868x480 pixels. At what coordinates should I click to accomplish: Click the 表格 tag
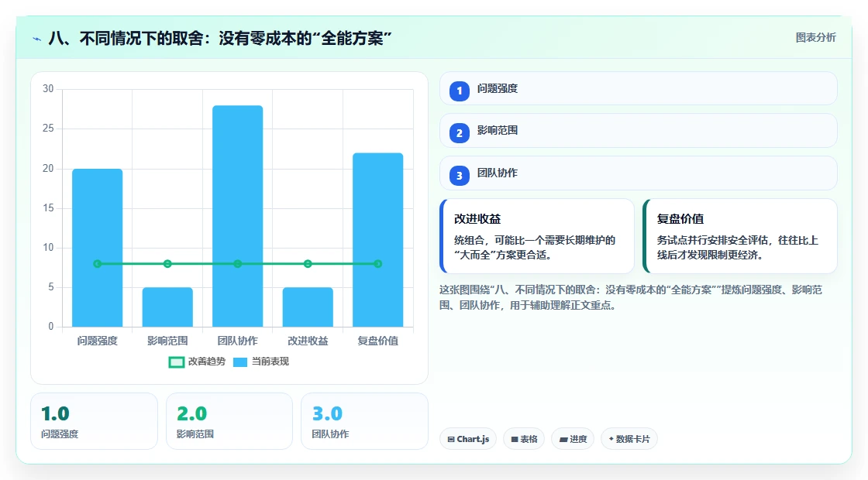pos(524,439)
